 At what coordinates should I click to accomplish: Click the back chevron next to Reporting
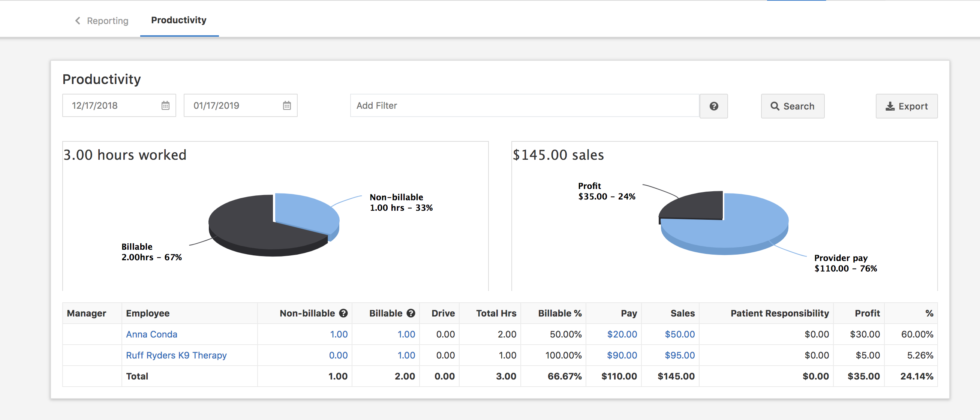click(x=77, y=21)
